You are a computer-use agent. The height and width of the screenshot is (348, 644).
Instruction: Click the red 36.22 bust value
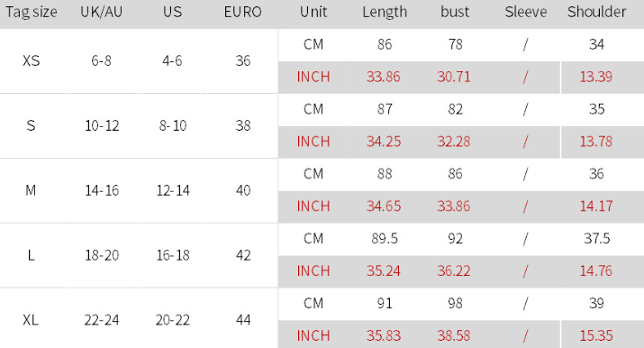coord(454,270)
